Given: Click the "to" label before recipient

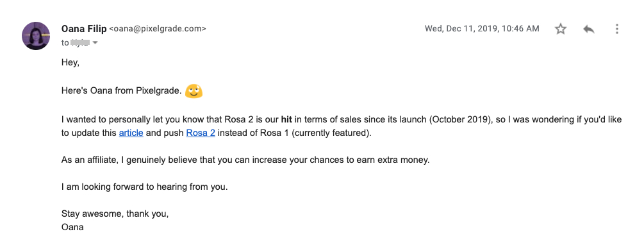Looking at the screenshot, I should [x=65, y=43].
